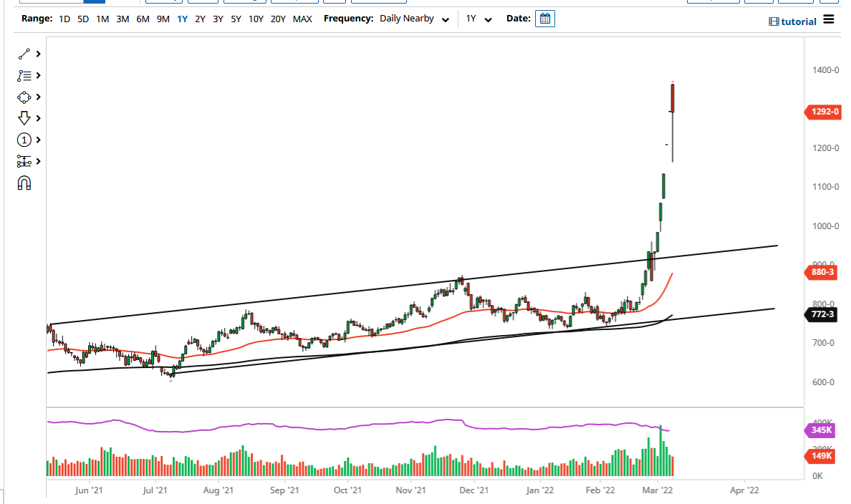The width and height of the screenshot is (851, 504).
Task: Select the active 1Y range
Action: (183, 19)
